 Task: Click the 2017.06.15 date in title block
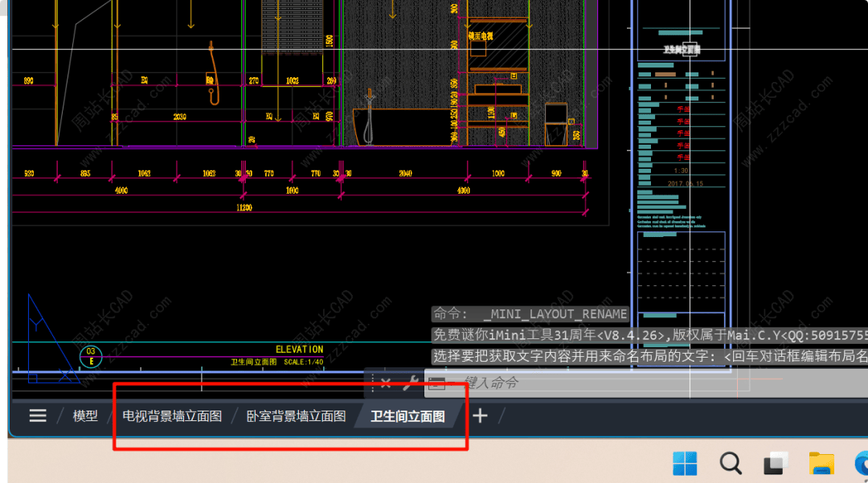(x=685, y=183)
